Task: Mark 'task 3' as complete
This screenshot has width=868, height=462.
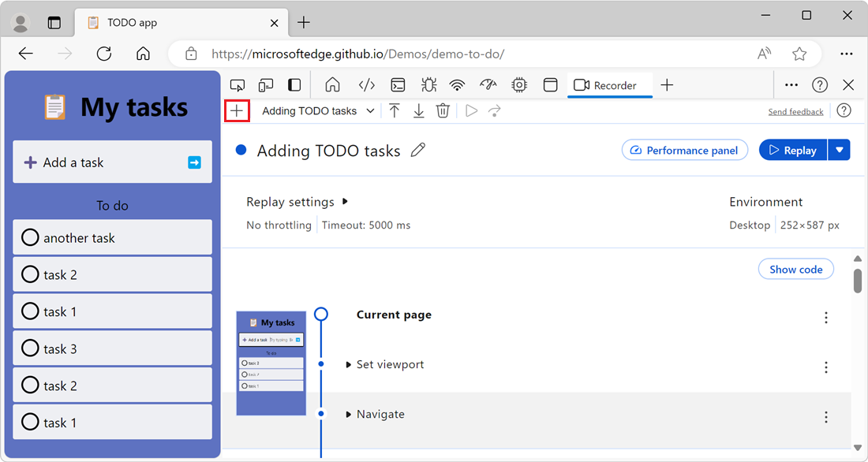Action: click(x=30, y=348)
